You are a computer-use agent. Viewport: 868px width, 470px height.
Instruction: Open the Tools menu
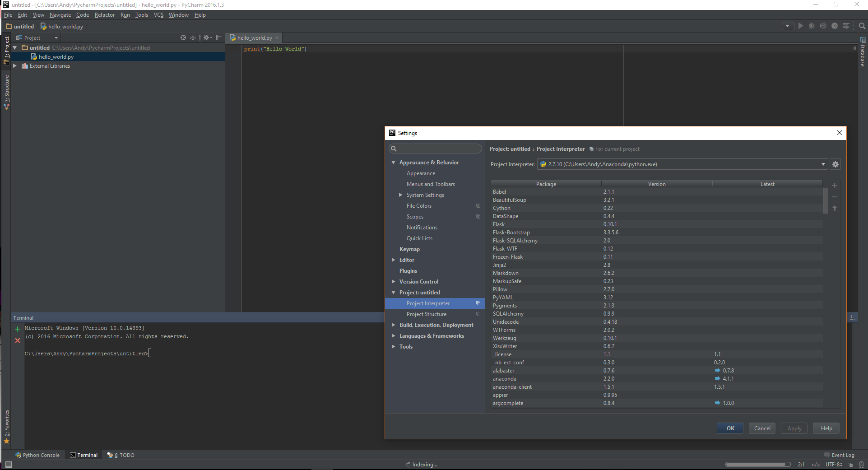[x=142, y=15]
